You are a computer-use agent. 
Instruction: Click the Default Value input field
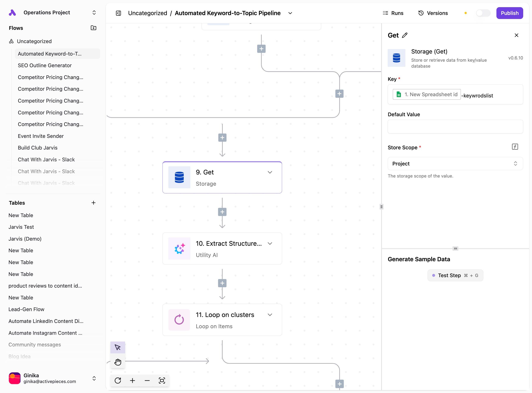[x=455, y=127]
